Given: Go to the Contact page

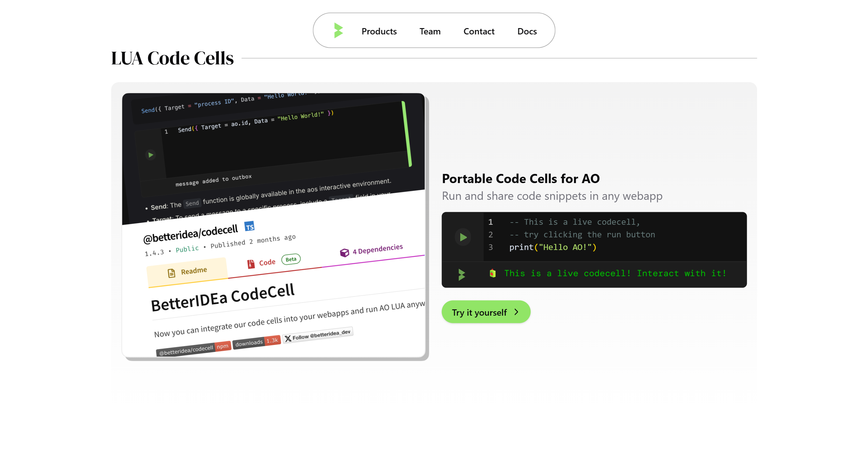Looking at the screenshot, I should click(x=479, y=31).
